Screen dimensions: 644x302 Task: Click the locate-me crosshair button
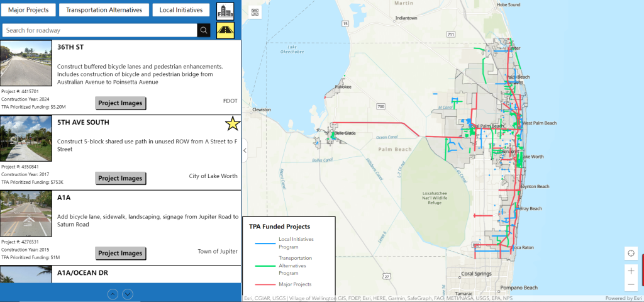[631, 253]
